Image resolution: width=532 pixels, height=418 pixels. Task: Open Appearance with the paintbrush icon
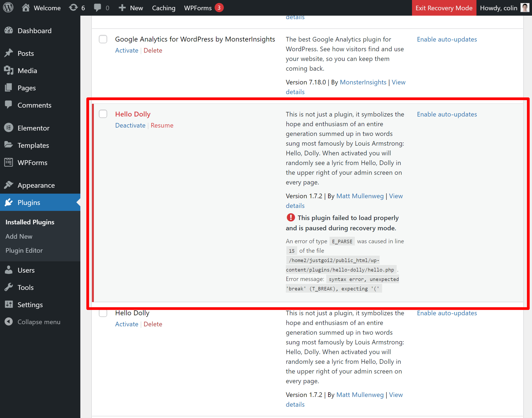click(x=9, y=185)
